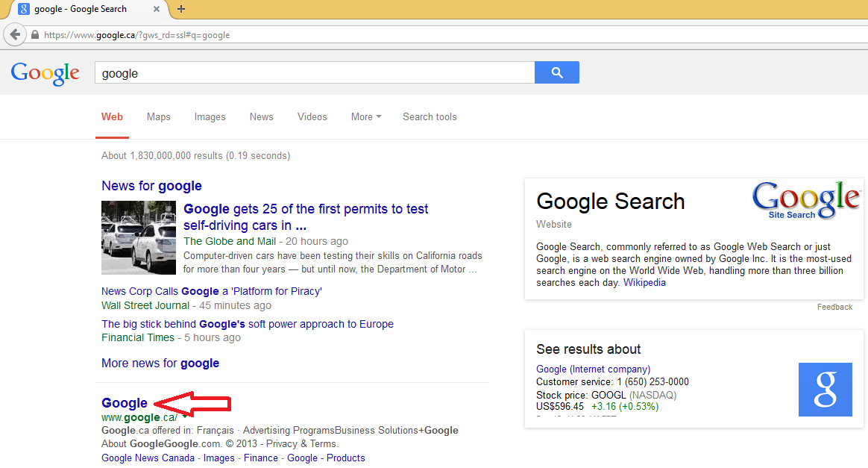Click the www.google.ca/ green URL text

coord(139,417)
